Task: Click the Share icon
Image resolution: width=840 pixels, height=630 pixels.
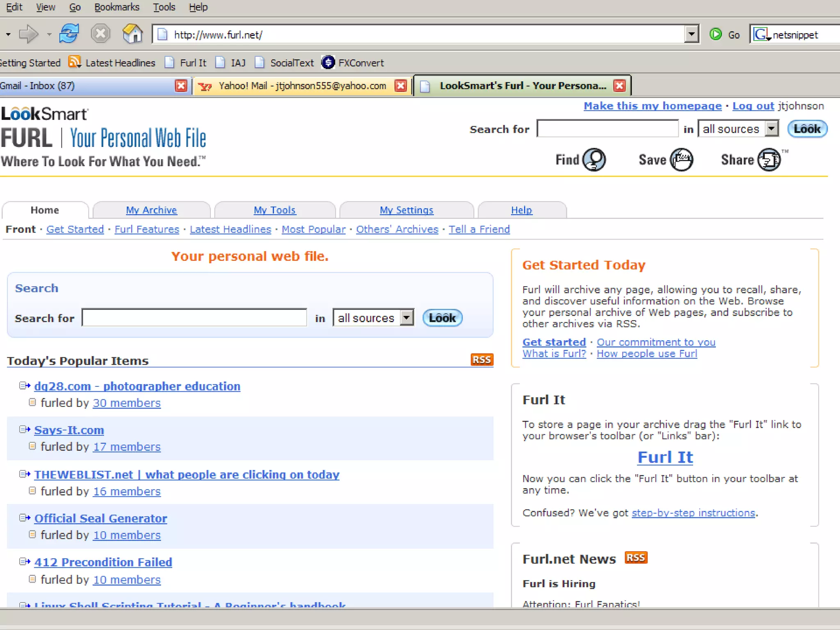Action: [x=769, y=160]
